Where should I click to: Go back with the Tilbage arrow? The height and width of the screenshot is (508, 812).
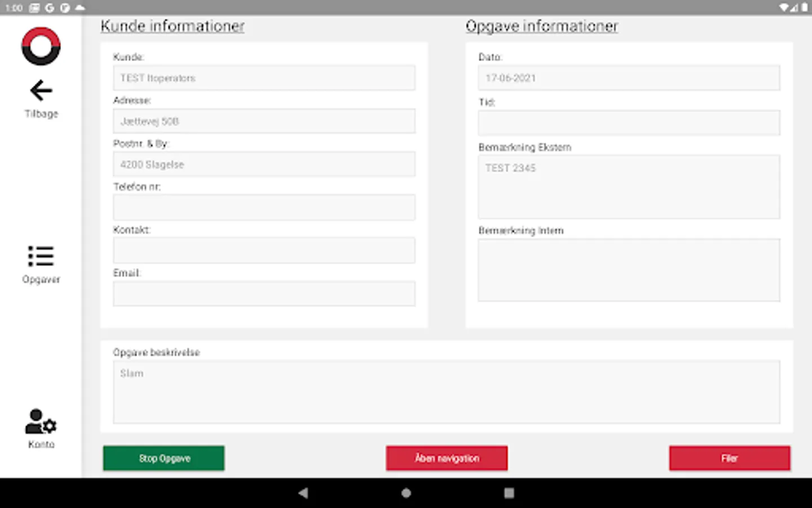tap(41, 99)
